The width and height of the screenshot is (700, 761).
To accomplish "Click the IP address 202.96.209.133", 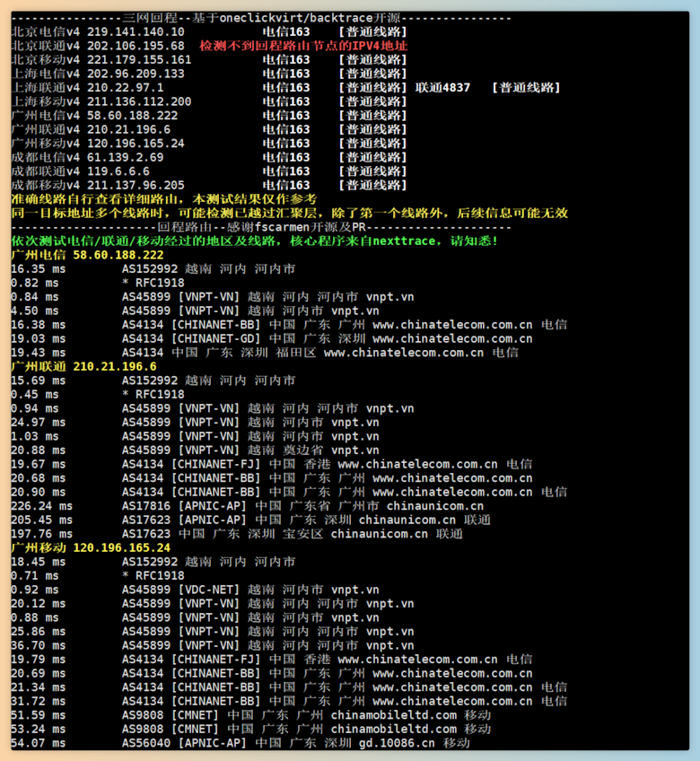I will (x=136, y=74).
